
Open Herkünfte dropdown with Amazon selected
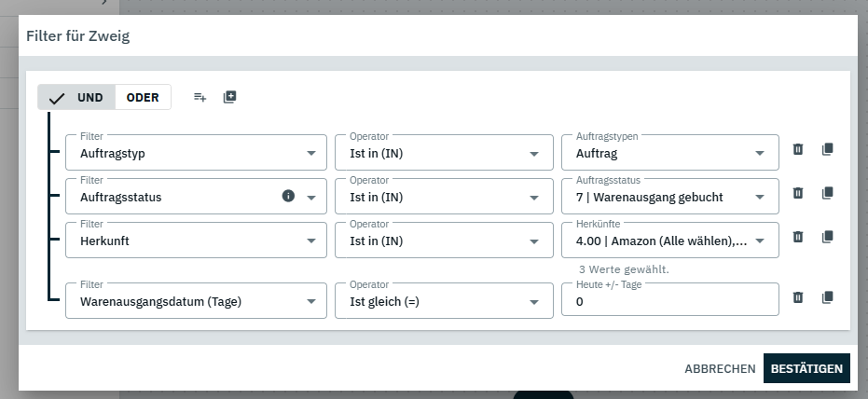point(669,241)
